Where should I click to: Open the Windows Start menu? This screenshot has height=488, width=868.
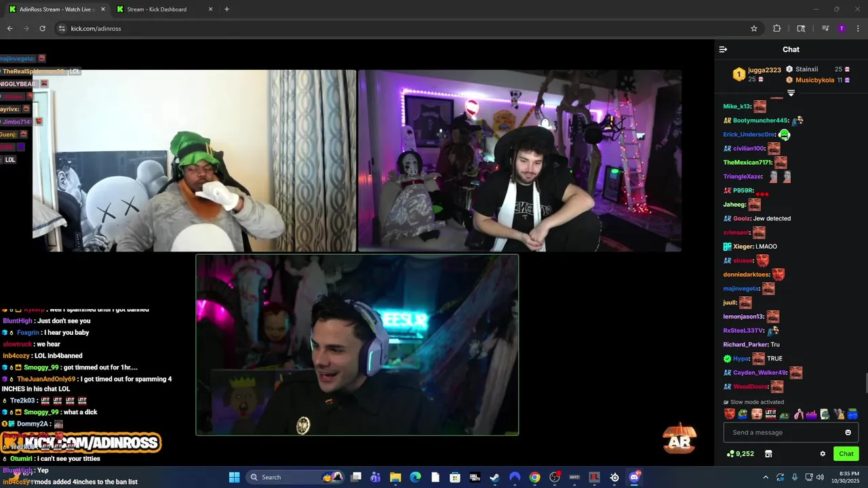pos(234,477)
